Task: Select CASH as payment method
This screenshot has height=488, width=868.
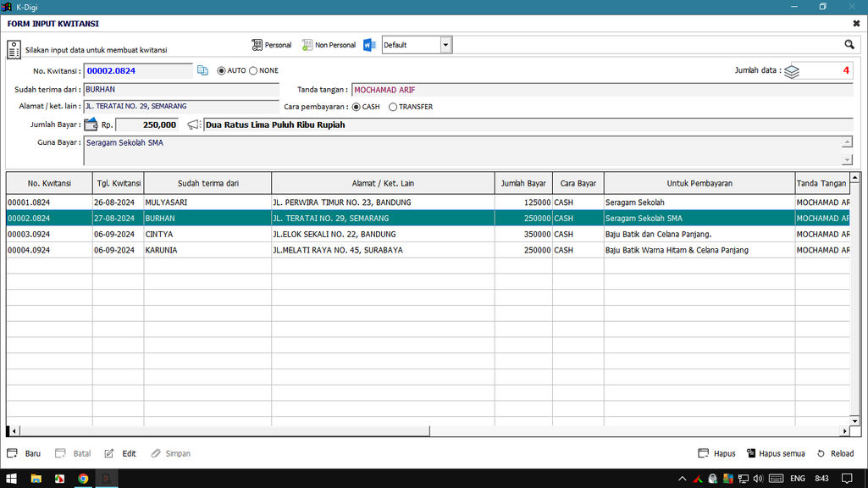Action: tap(356, 107)
